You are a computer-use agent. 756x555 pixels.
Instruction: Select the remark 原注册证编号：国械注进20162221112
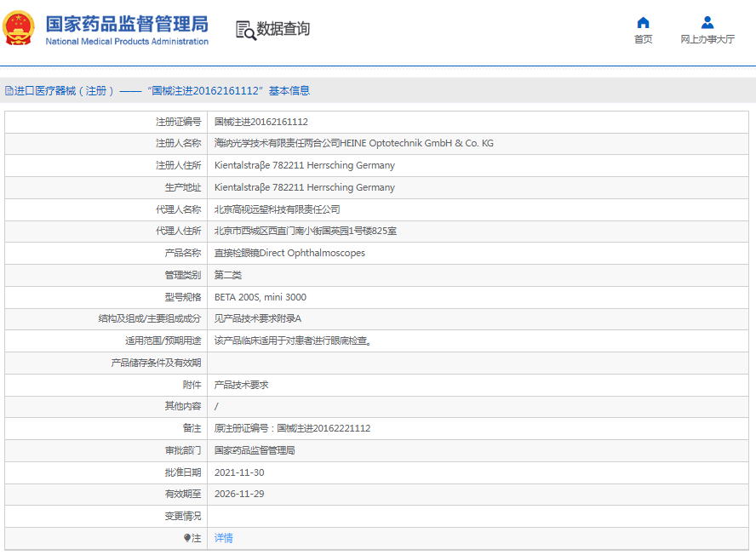pos(293,429)
